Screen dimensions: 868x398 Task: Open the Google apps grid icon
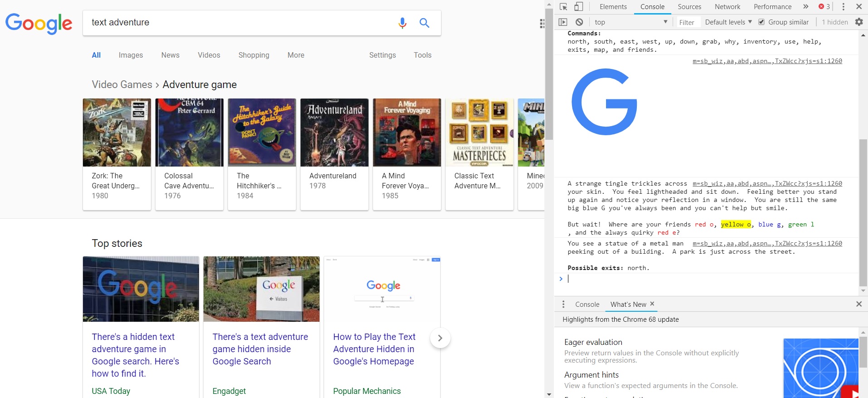pyautogui.click(x=542, y=24)
